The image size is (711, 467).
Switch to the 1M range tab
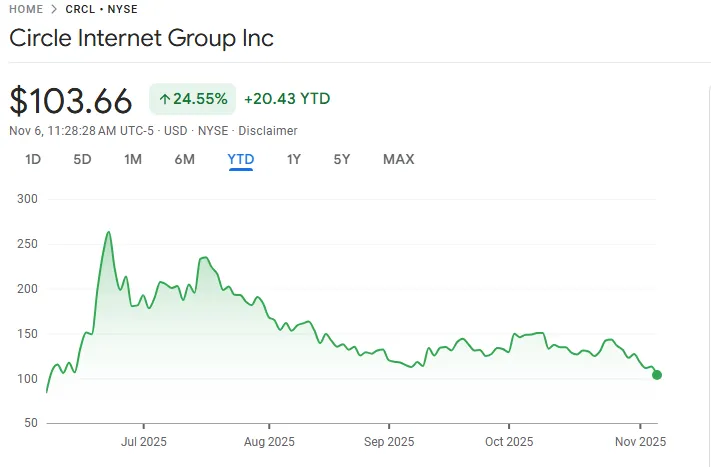[x=133, y=159]
